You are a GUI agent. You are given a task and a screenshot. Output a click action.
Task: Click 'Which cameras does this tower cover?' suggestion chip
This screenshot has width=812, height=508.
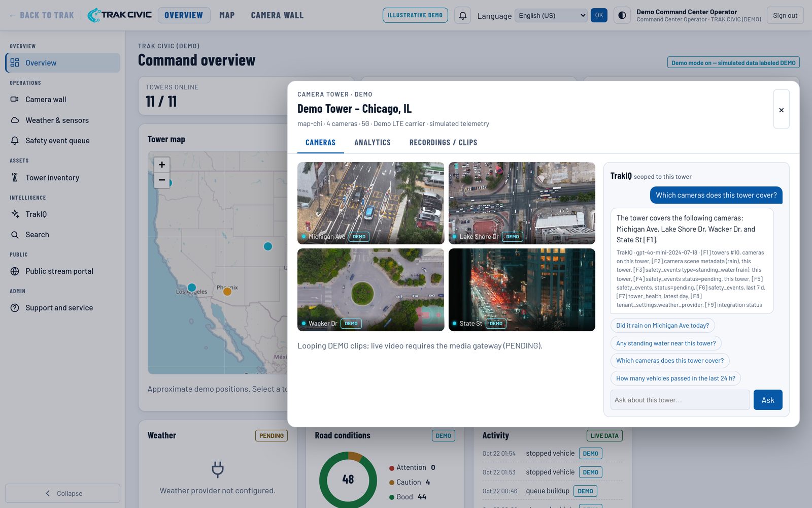pyautogui.click(x=670, y=361)
